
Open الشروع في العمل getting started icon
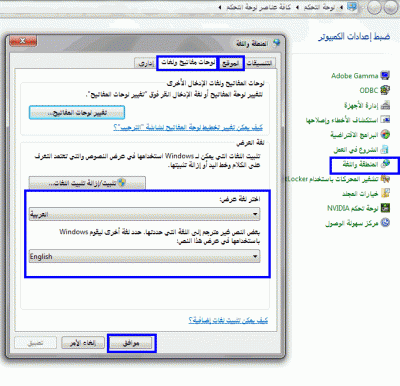[x=385, y=149]
